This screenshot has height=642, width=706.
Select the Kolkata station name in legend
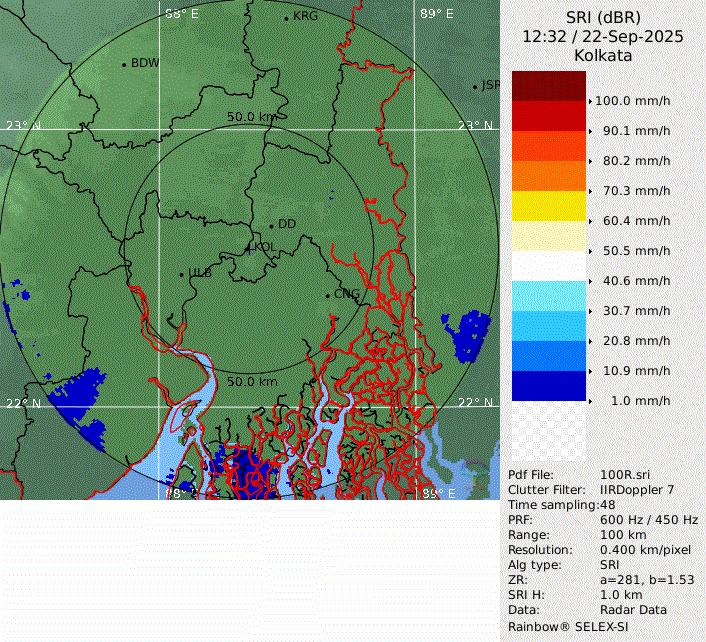tap(603, 56)
